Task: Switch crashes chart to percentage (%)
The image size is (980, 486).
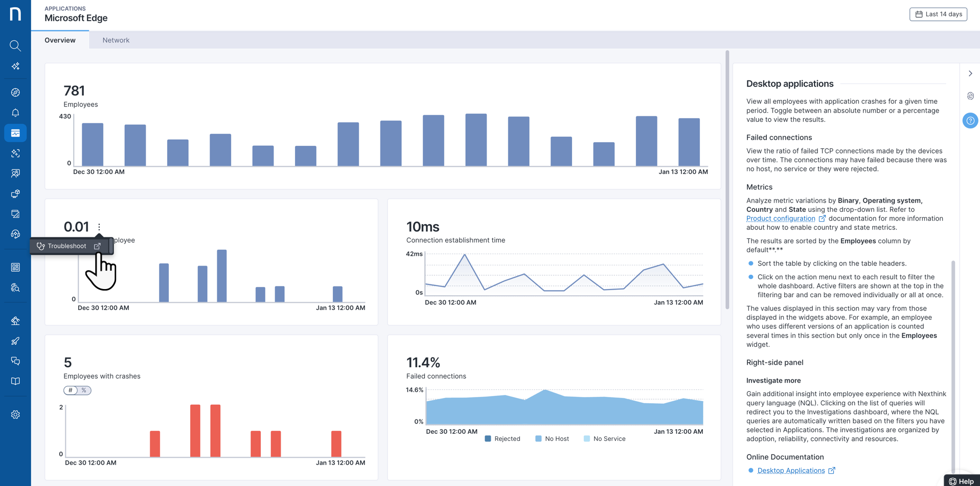Action: pyautogui.click(x=84, y=390)
